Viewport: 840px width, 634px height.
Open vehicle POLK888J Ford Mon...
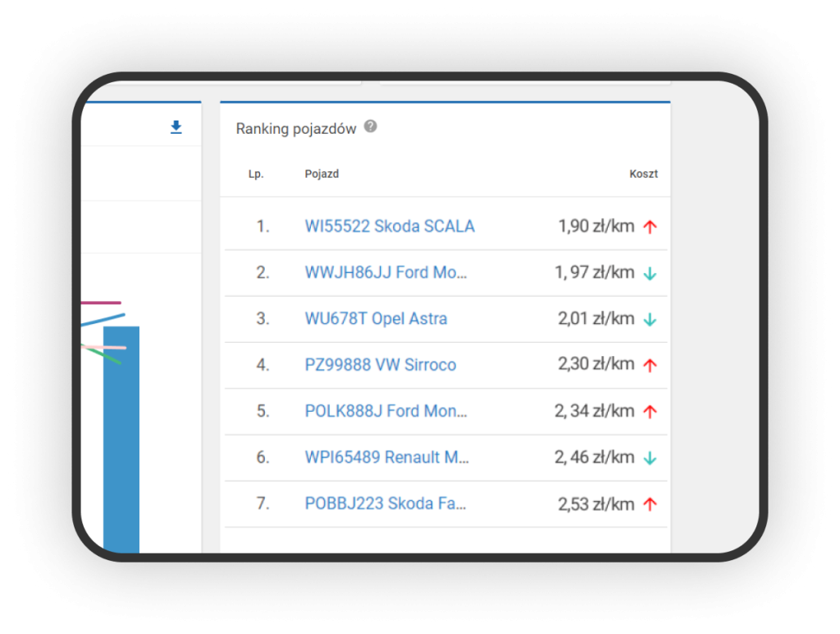tap(386, 411)
